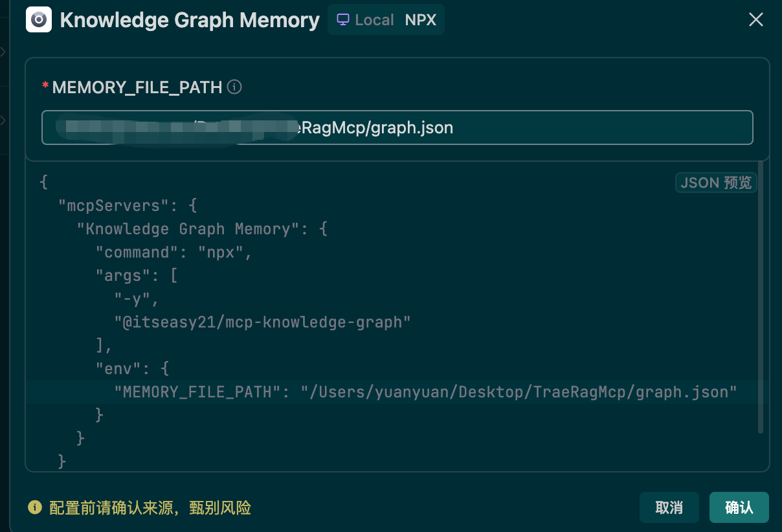The height and width of the screenshot is (532, 782).
Task: Click the monitor icon in Local badge
Action: tap(343, 19)
